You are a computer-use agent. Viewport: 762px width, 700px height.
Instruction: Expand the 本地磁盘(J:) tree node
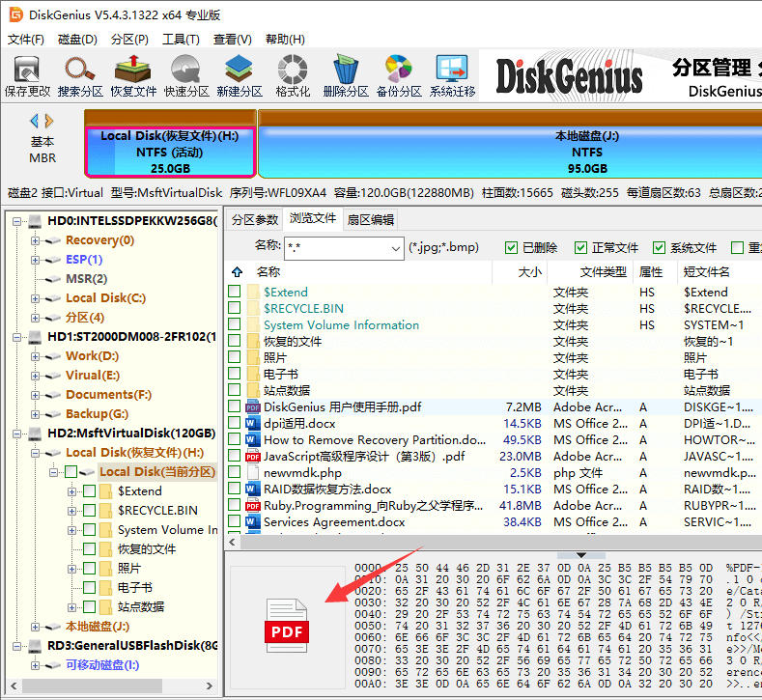pyautogui.click(x=35, y=627)
